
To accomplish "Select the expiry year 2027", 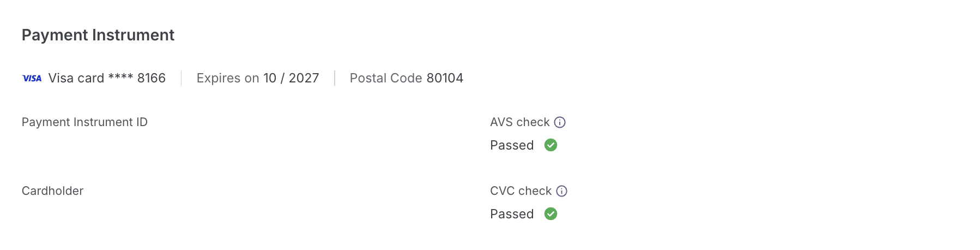I will (304, 78).
